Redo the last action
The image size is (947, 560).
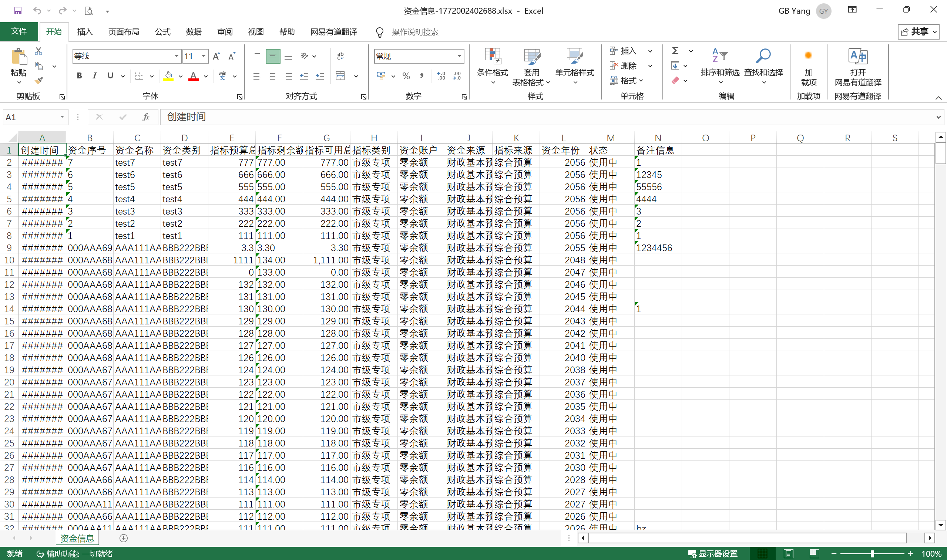coord(63,11)
